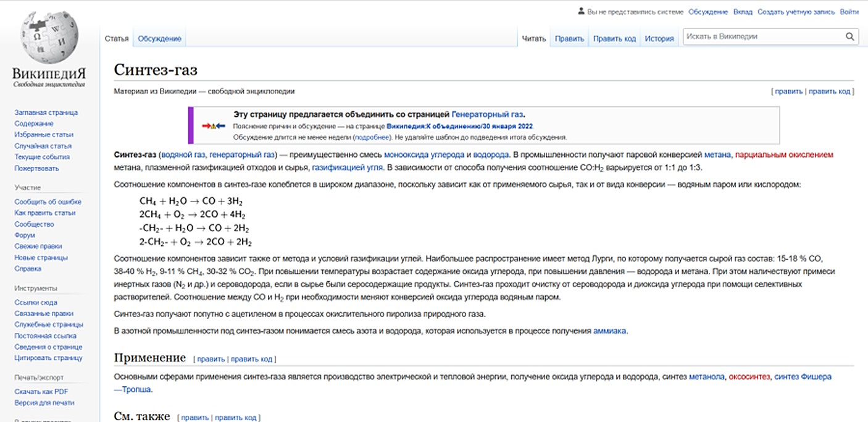This screenshot has height=422, width=868.
Task: Open Случайная статья sidebar link
Action: (x=43, y=146)
